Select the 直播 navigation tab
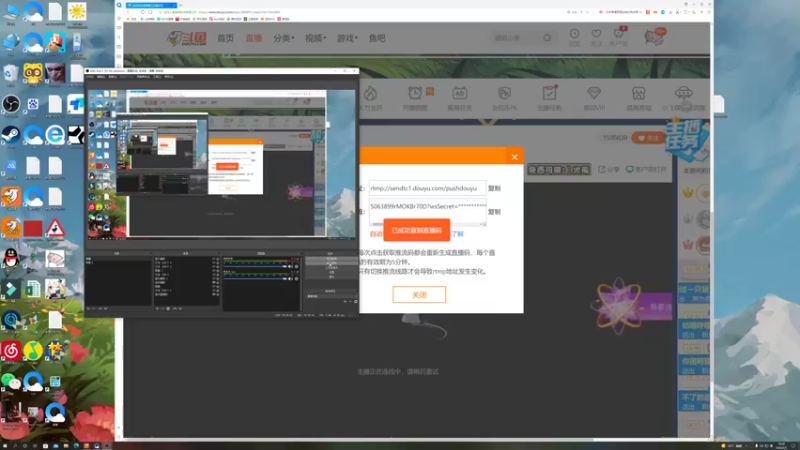The image size is (800, 450). tap(254, 38)
